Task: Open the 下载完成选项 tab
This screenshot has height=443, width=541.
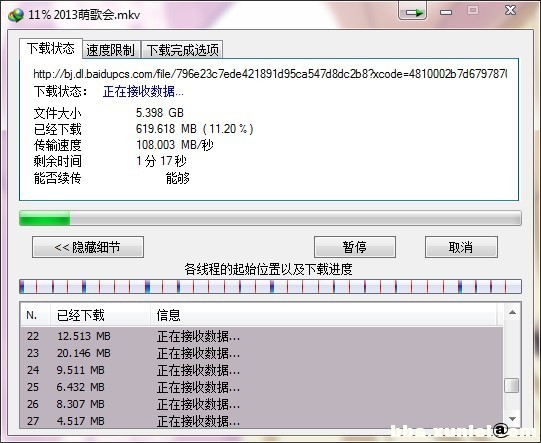Action: point(183,50)
